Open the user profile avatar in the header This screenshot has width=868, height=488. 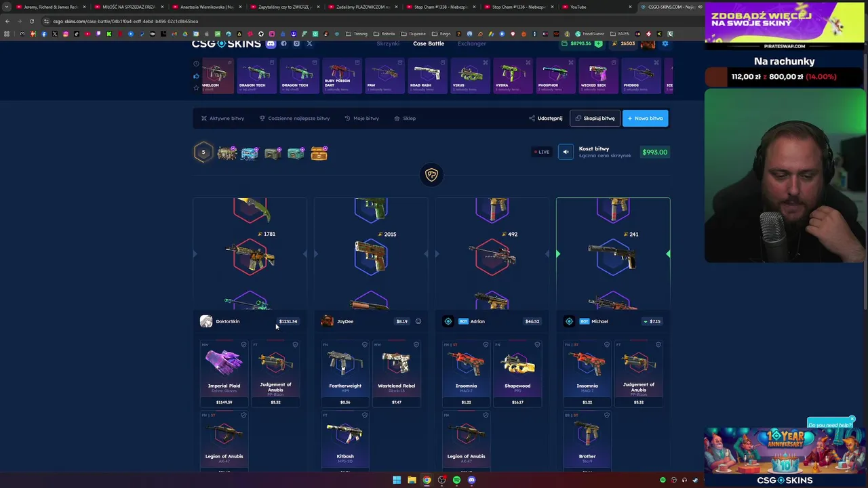click(x=648, y=43)
